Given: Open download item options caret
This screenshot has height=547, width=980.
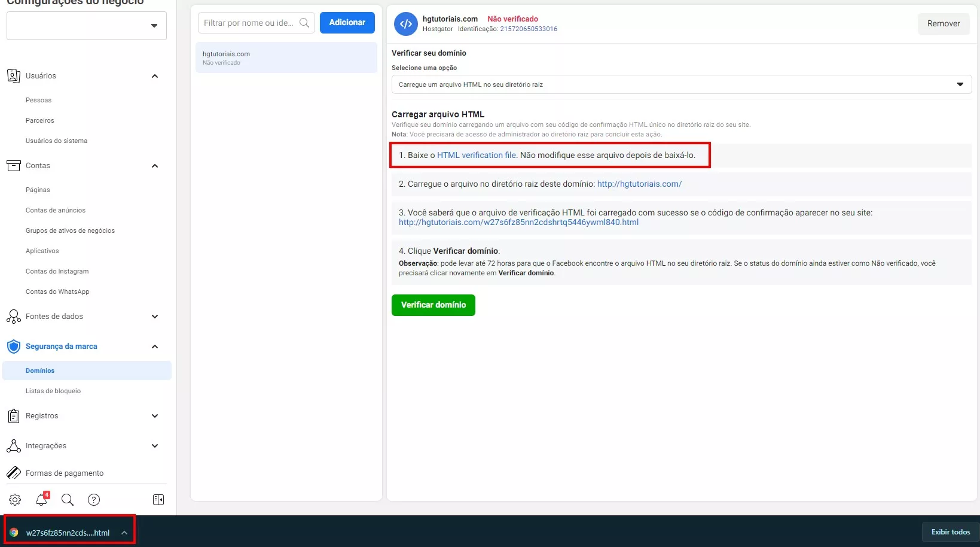Looking at the screenshot, I should coord(124,533).
